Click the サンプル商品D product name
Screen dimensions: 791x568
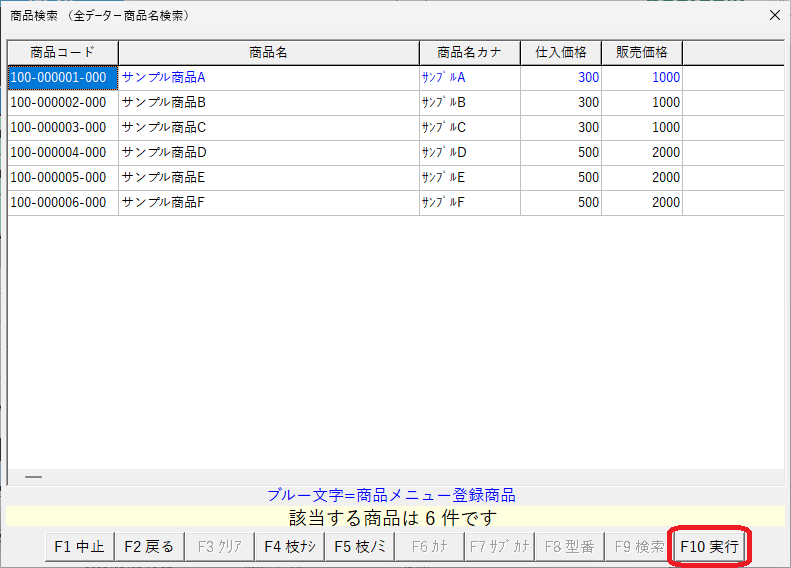coord(163,152)
